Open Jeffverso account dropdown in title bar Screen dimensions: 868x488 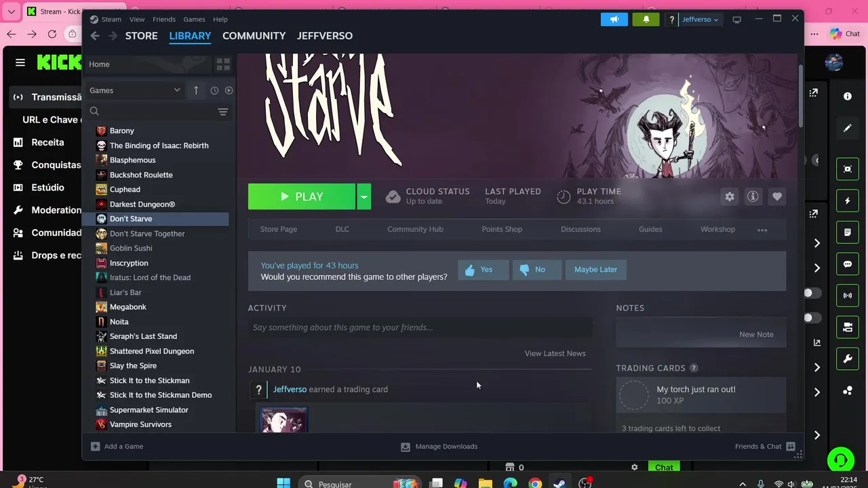tap(700, 20)
